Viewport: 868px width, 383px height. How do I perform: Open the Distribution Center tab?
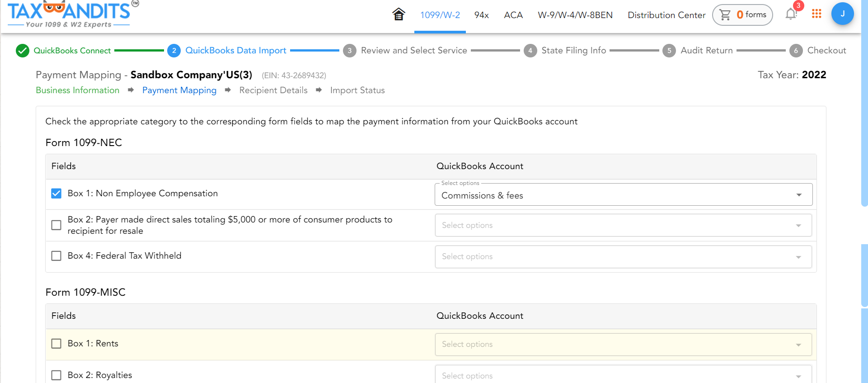click(x=666, y=15)
